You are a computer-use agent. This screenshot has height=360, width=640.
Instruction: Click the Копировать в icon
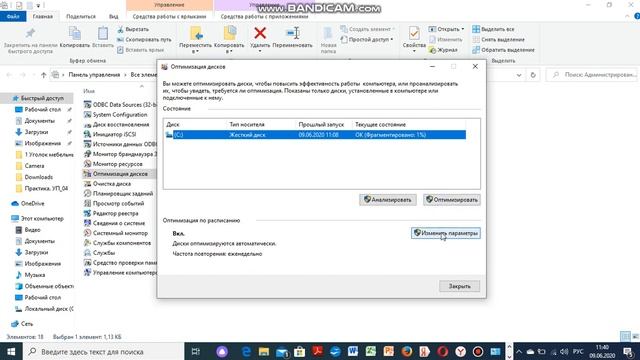[x=229, y=33]
